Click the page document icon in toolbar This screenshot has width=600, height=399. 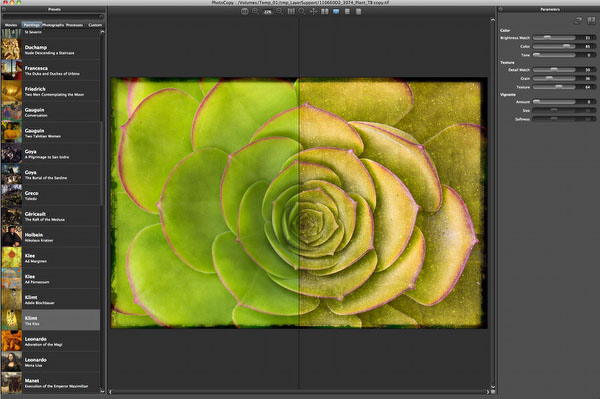[x=359, y=11]
